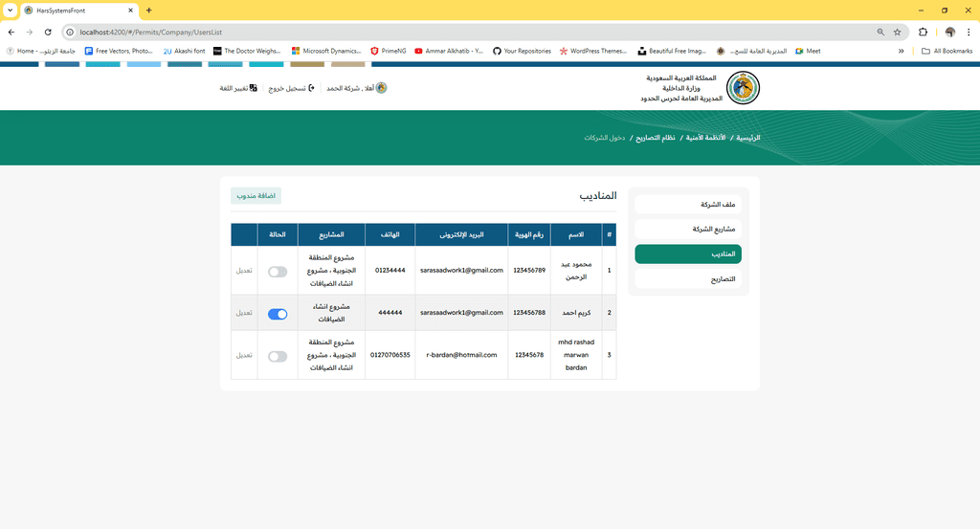Click البريد الإلكتروني column header
This screenshot has height=529, width=980.
tap(461, 234)
